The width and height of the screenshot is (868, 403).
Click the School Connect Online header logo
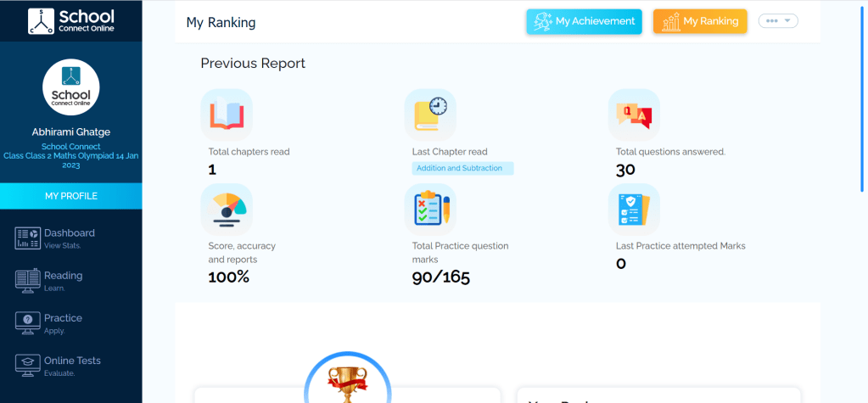point(70,20)
